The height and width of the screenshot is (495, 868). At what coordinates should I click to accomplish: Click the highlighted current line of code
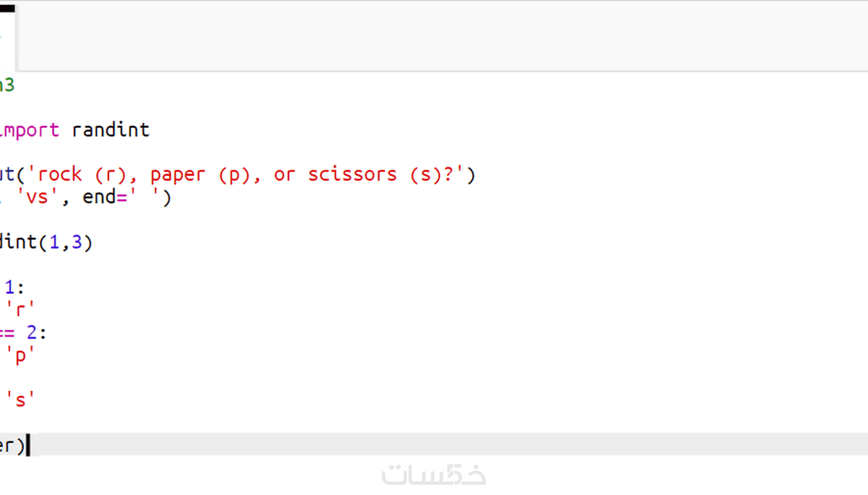pyautogui.click(x=408, y=445)
